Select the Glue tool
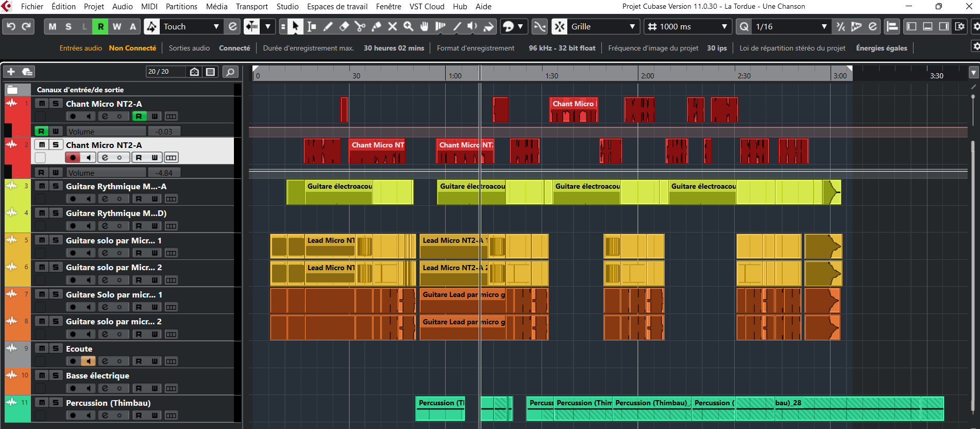980x429 pixels. 377,26
